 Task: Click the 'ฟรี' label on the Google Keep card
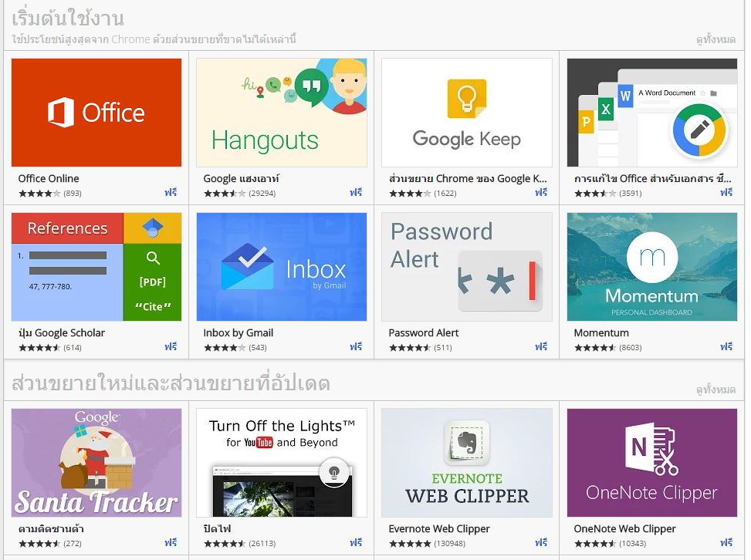pyautogui.click(x=541, y=192)
